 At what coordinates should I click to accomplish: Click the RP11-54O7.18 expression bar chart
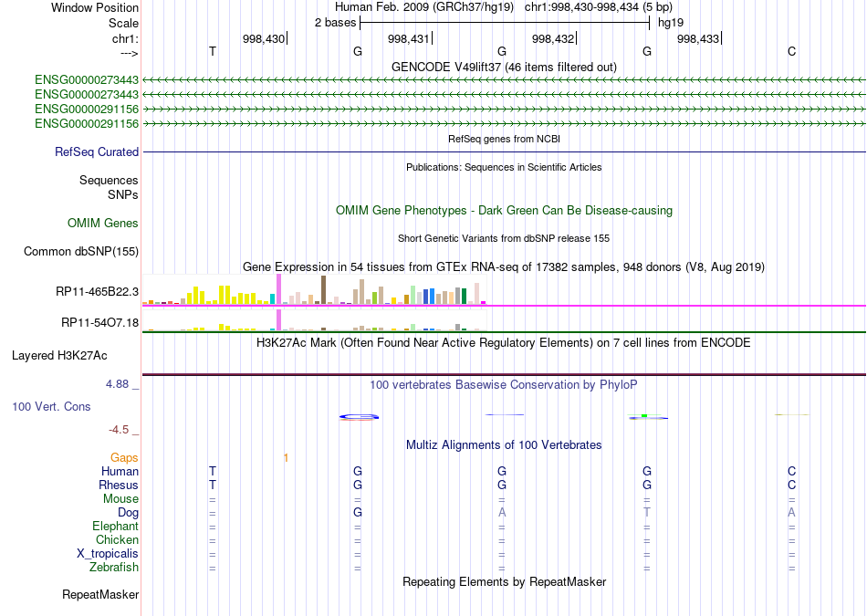click(x=314, y=320)
